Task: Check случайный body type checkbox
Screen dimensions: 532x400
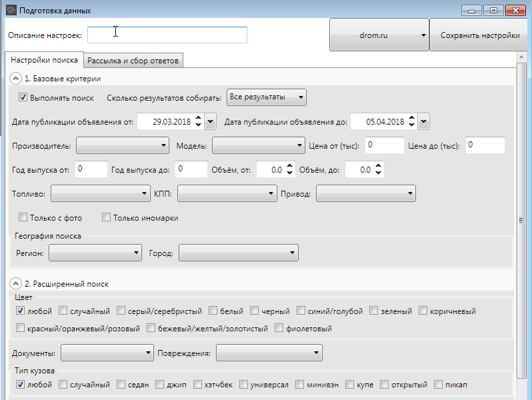Action: click(63, 384)
